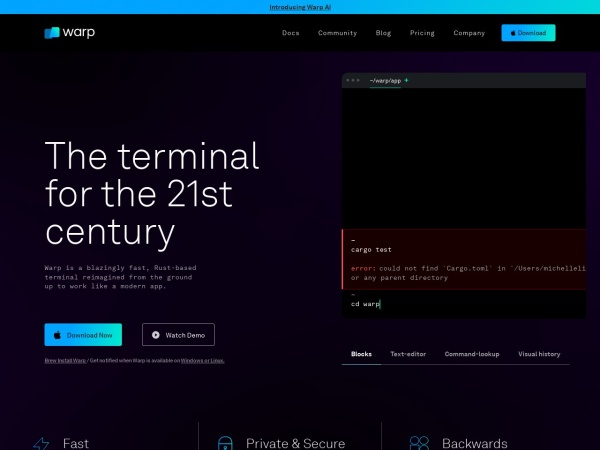600x450 pixels.
Task: Click the Warp logo in the header
Action: [x=70, y=33]
